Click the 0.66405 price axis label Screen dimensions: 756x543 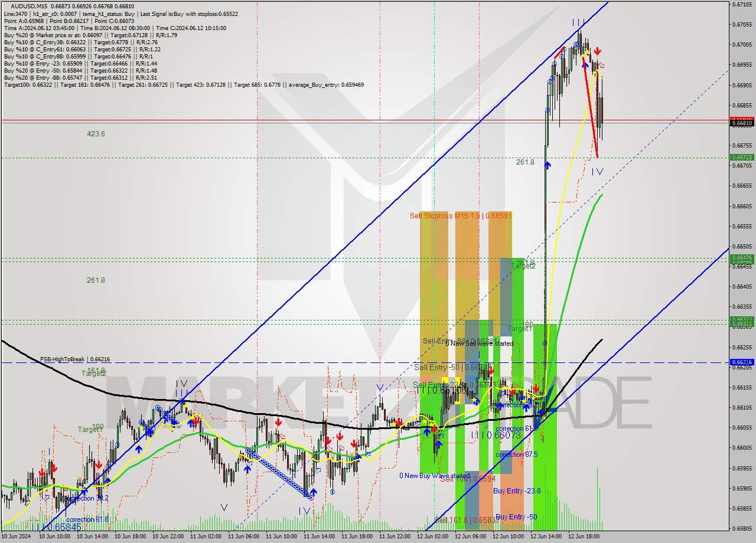point(743,286)
